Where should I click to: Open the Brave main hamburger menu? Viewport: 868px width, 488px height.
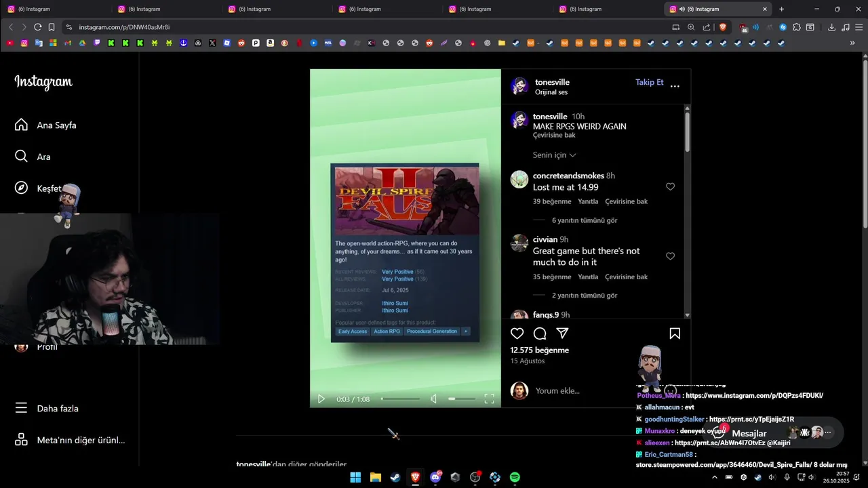(x=859, y=27)
